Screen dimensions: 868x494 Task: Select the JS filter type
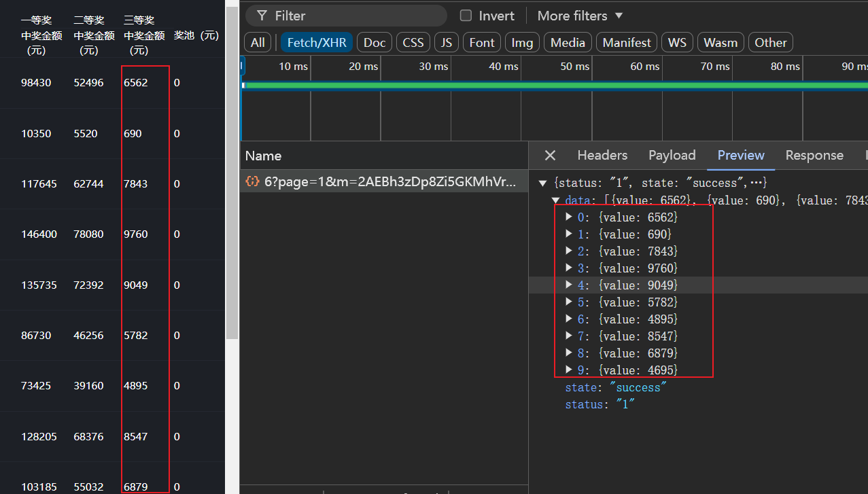click(x=447, y=42)
